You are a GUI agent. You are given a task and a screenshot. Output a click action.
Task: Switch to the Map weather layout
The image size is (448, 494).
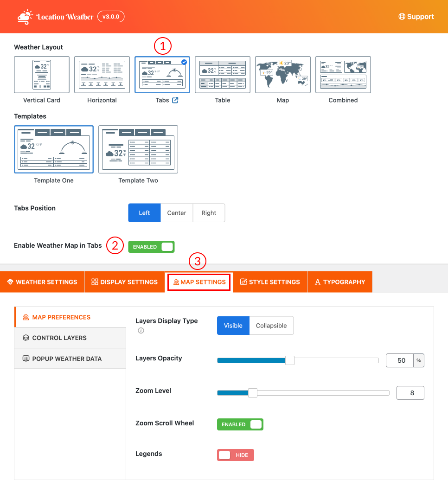point(282,74)
